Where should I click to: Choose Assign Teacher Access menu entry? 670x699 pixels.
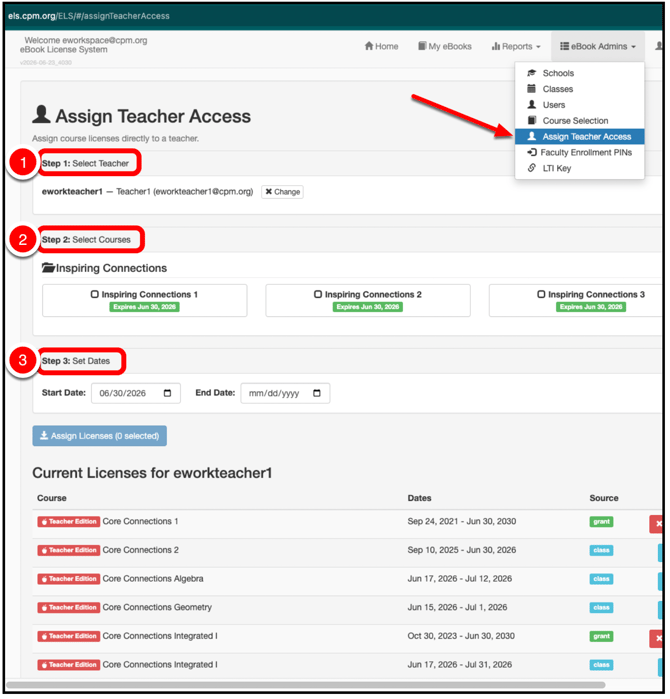point(582,137)
